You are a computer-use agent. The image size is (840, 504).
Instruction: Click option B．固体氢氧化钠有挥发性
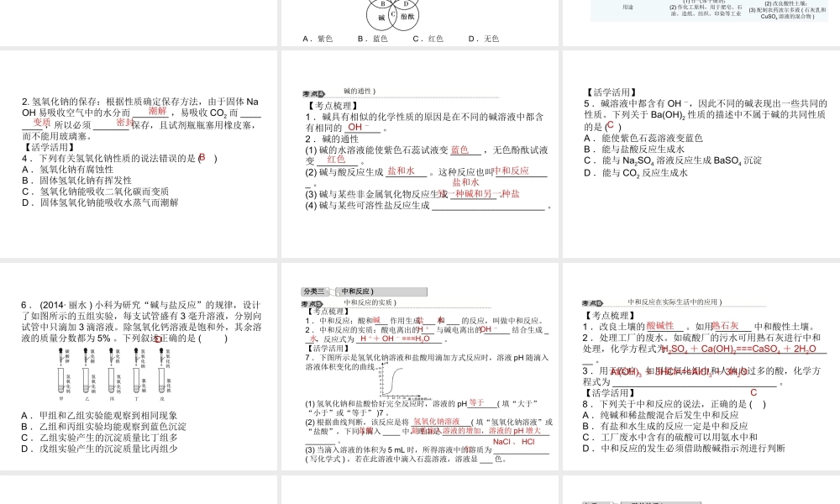click(x=76, y=181)
